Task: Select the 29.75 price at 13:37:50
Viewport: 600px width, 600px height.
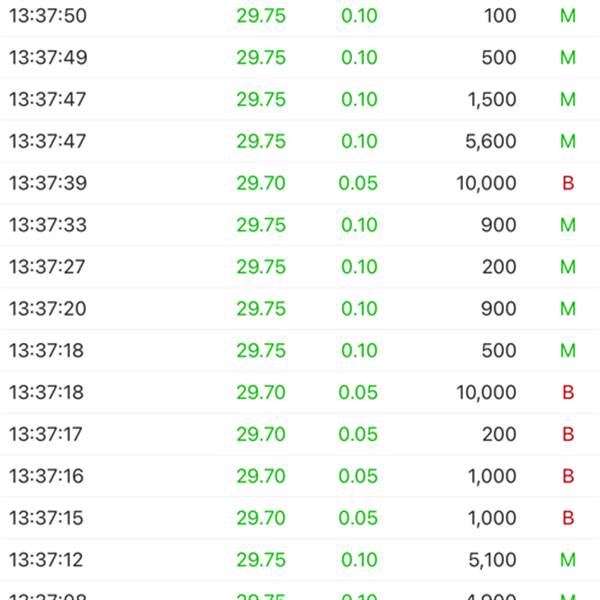Action: (x=261, y=16)
